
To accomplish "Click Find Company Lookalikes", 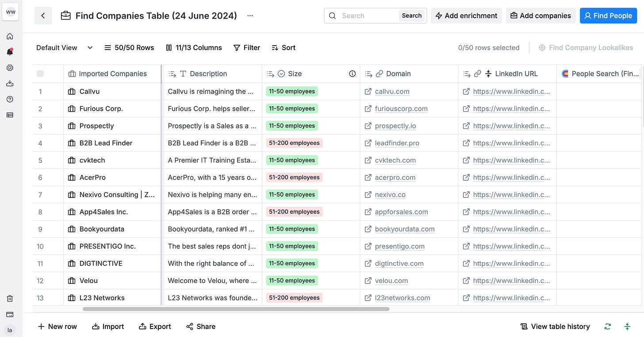I will 586,47.
